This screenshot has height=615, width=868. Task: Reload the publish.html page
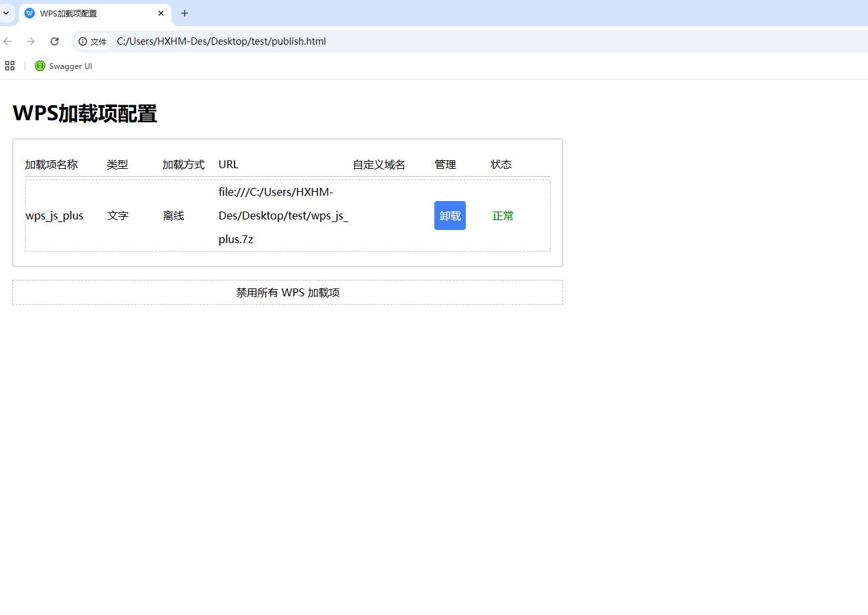55,41
